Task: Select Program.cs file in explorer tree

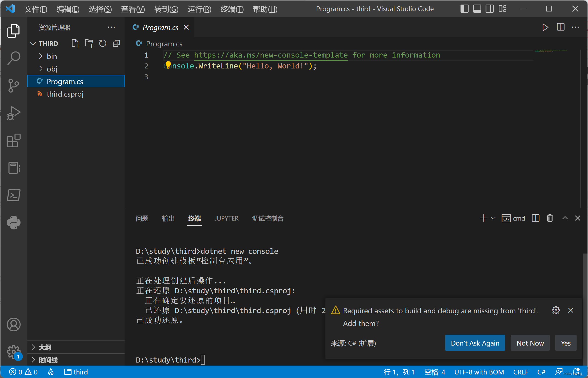Action: pos(65,81)
